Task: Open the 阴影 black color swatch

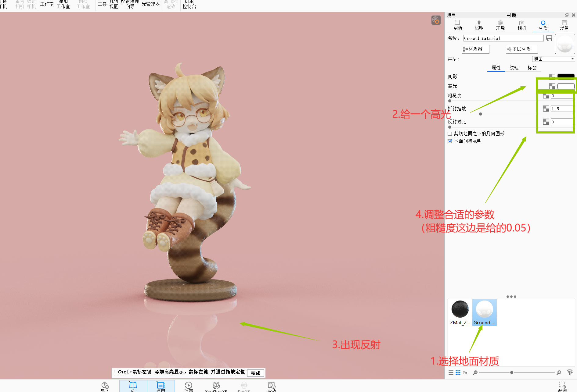Action: (x=566, y=76)
